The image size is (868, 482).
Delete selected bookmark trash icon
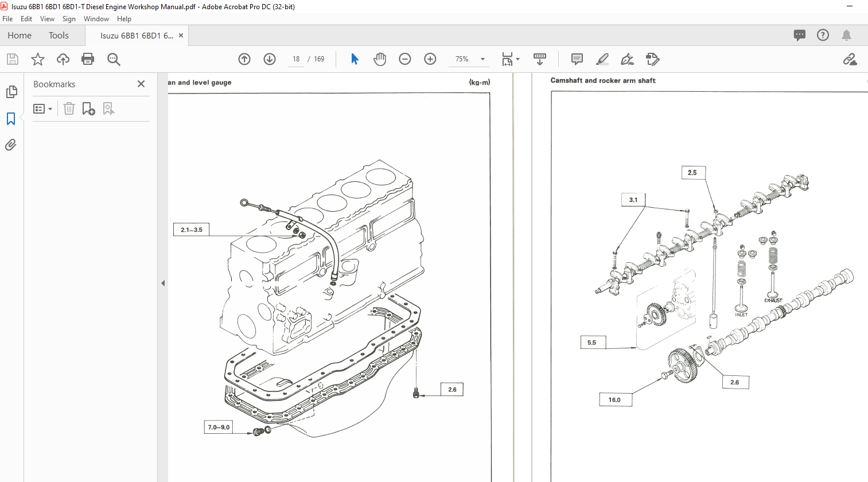(69, 108)
